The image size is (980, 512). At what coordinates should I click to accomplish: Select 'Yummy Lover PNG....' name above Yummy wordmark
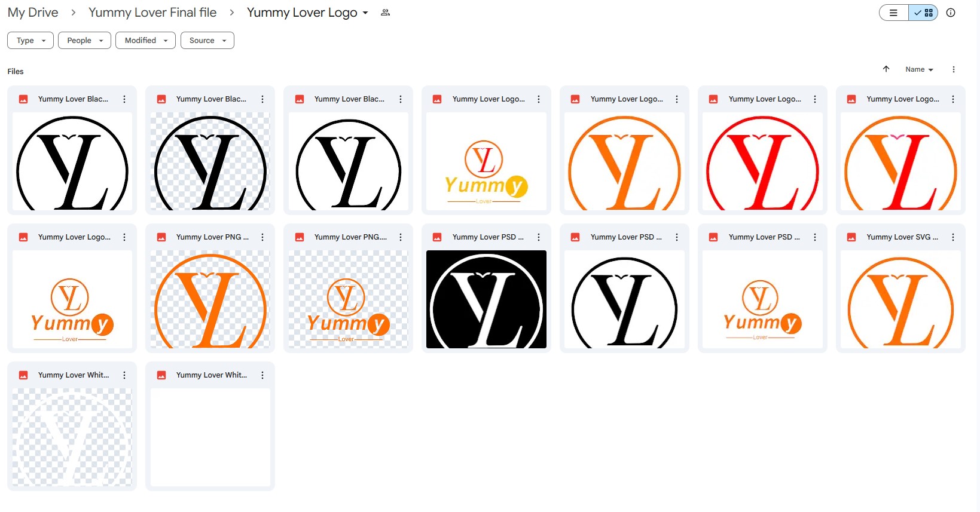[x=350, y=237]
